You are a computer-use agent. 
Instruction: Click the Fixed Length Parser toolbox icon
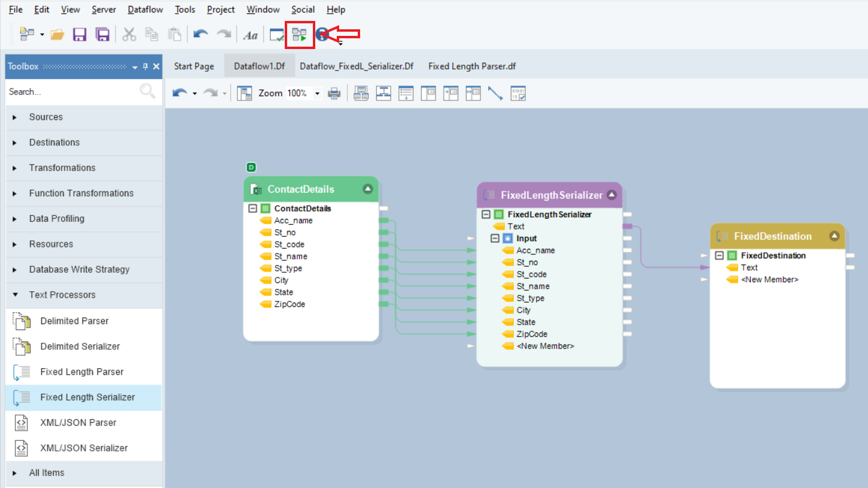click(22, 372)
